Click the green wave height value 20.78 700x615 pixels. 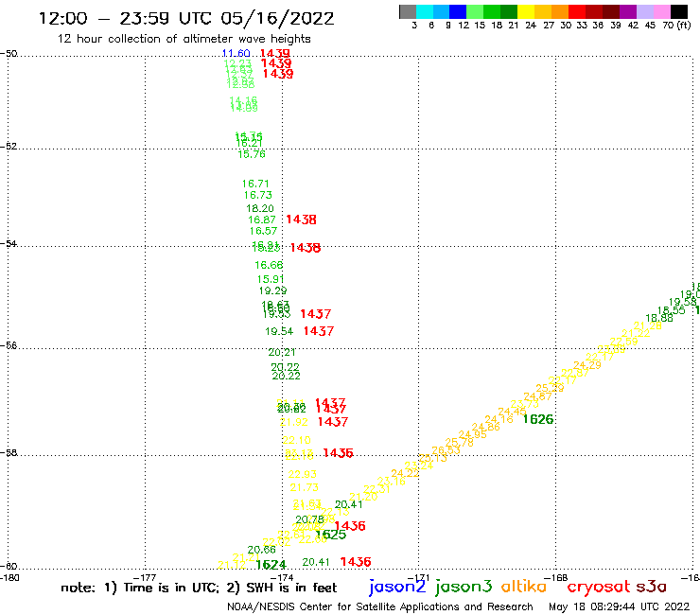(310, 519)
